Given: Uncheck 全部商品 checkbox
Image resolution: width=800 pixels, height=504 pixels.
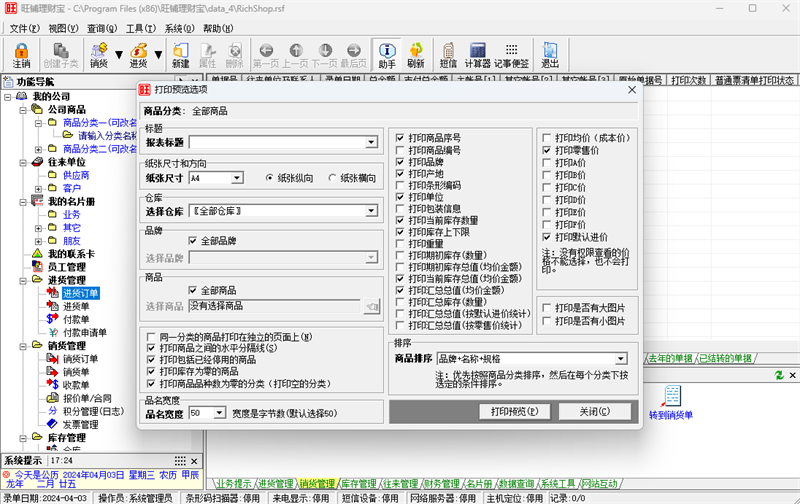Looking at the screenshot, I should tap(192, 290).
